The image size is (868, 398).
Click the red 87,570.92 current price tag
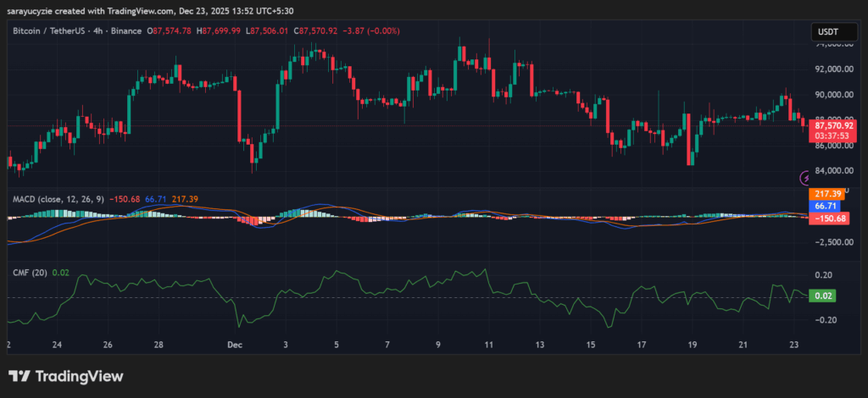coord(831,125)
